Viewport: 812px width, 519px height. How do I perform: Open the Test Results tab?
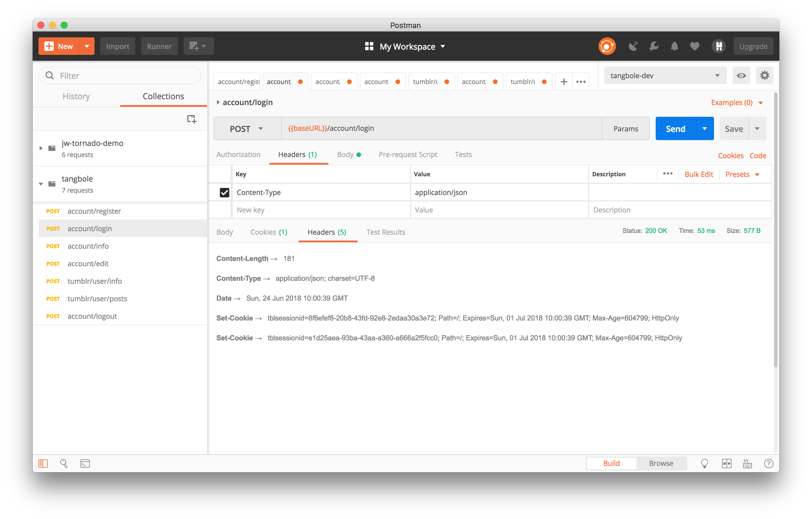point(385,232)
